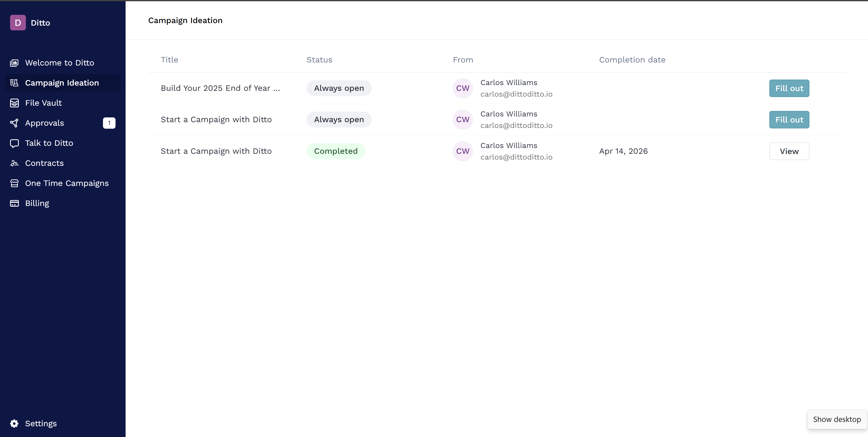Fill out the Start a Campaign form
Image resolution: width=868 pixels, height=437 pixels.
click(789, 119)
